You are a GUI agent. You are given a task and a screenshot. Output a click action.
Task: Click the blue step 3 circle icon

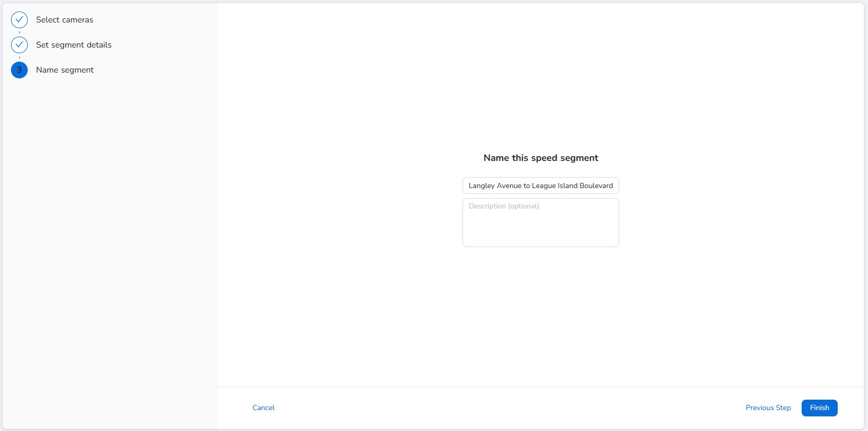(x=19, y=70)
